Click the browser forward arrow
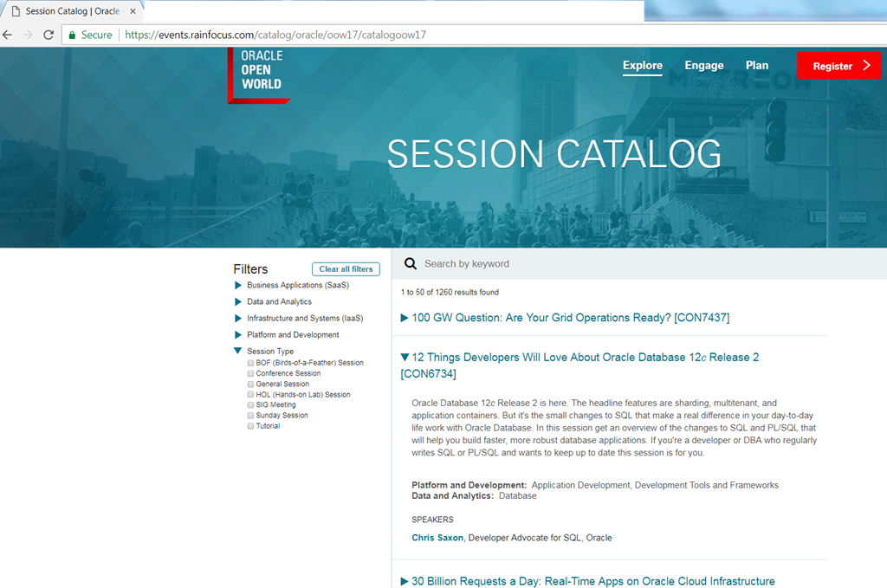887x588 pixels. pyautogui.click(x=28, y=35)
